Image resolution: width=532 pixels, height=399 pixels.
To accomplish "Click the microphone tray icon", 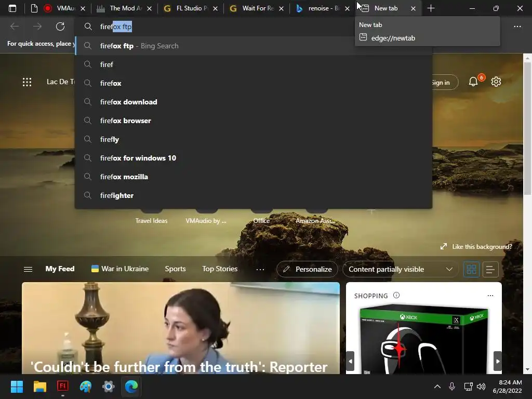I will point(452,387).
